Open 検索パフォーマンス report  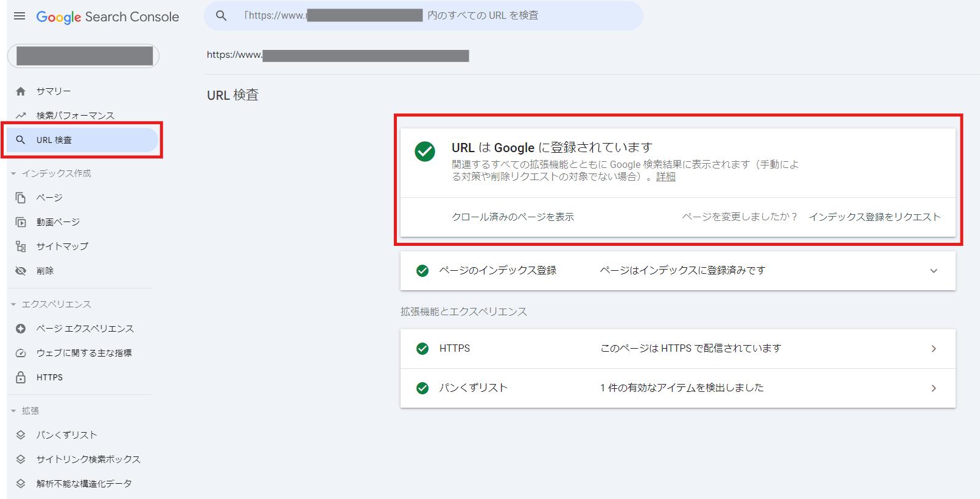coord(82,116)
